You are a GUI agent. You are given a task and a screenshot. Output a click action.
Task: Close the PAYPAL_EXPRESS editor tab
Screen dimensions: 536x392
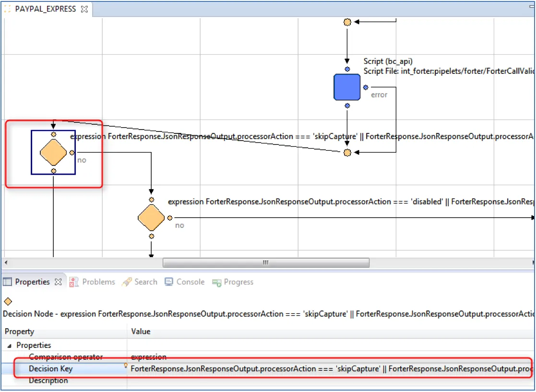coord(84,9)
